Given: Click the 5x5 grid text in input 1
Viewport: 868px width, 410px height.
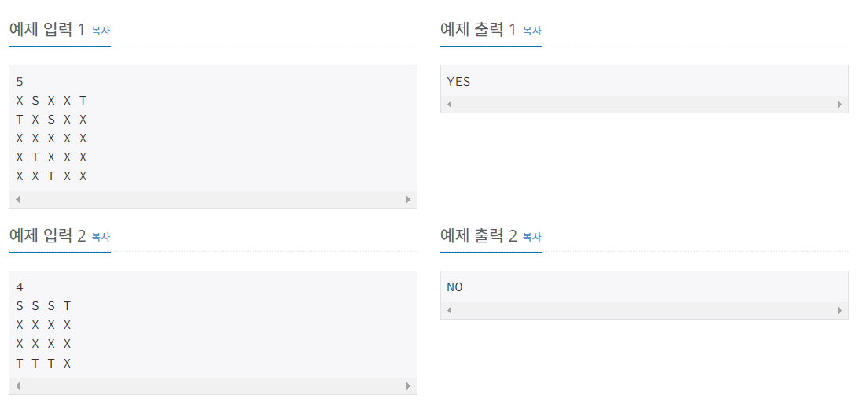Looking at the screenshot, I should (x=52, y=139).
